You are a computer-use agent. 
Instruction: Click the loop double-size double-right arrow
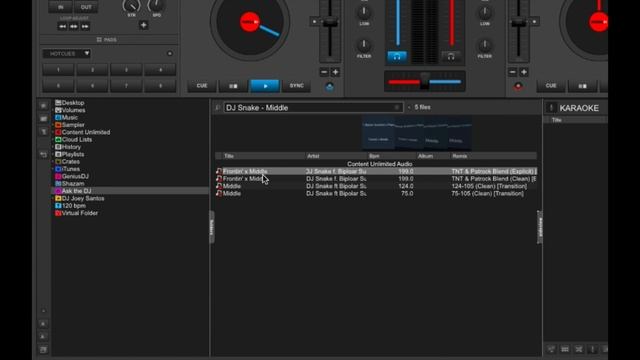(x=85, y=27)
